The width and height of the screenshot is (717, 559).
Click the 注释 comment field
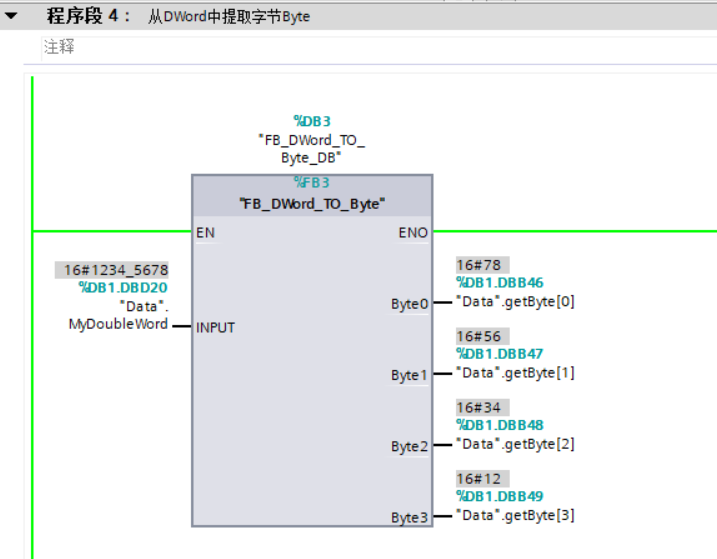point(379,47)
